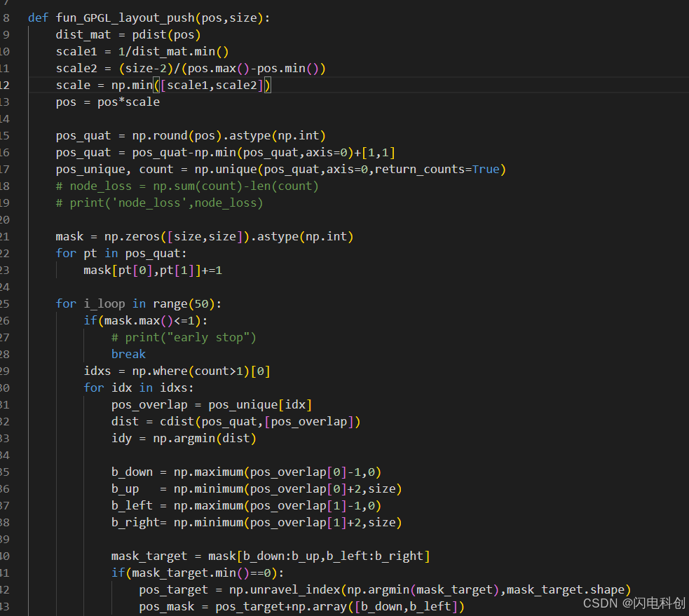
Task: Click the return_counts=True line
Action: [281, 169]
